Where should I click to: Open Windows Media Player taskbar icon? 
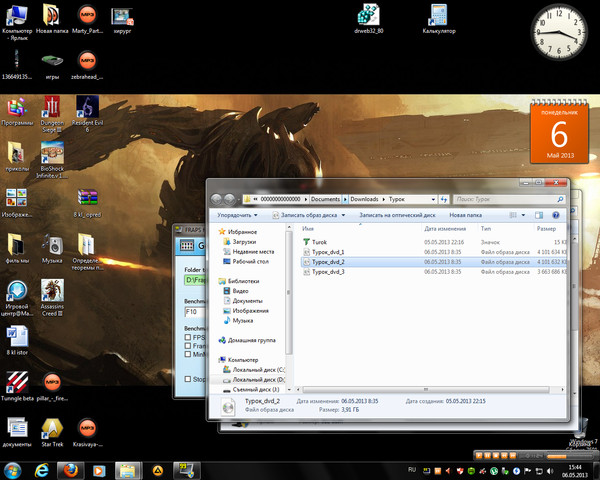(x=99, y=470)
